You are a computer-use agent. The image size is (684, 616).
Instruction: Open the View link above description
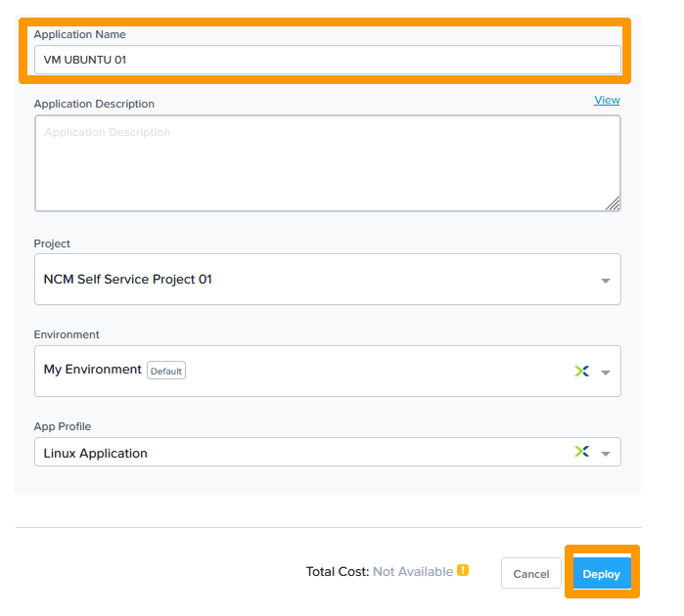(x=607, y=100)
